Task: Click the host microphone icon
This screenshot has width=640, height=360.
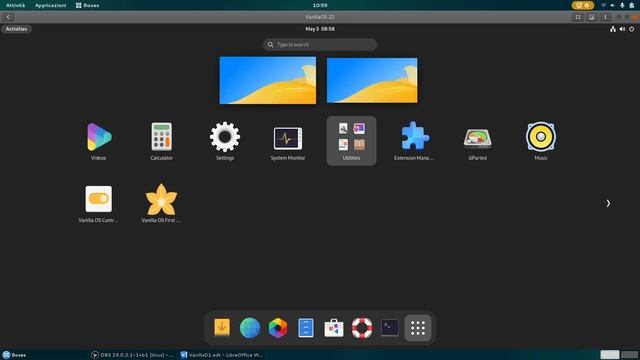Action: [x=622, y=5]
